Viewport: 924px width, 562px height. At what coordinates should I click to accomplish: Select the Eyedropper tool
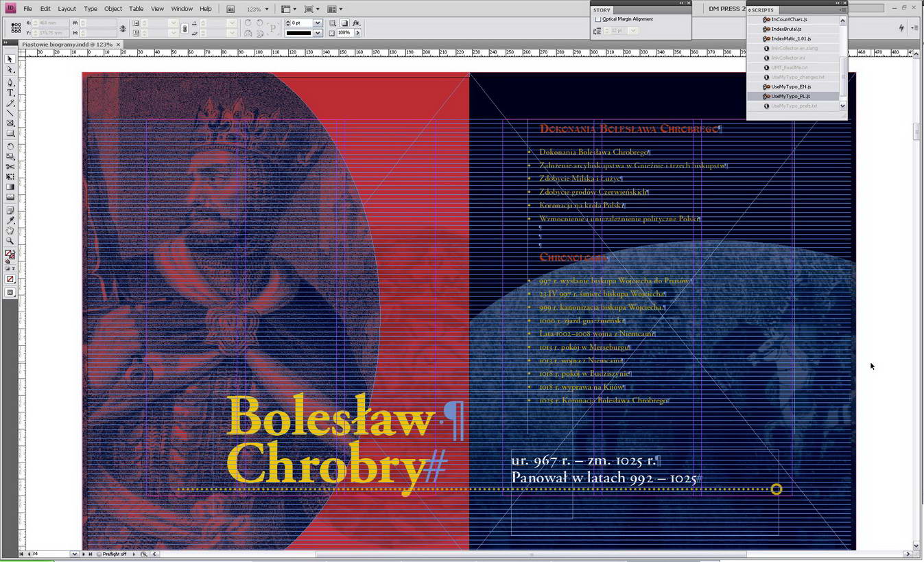click(x=10, y=220)
